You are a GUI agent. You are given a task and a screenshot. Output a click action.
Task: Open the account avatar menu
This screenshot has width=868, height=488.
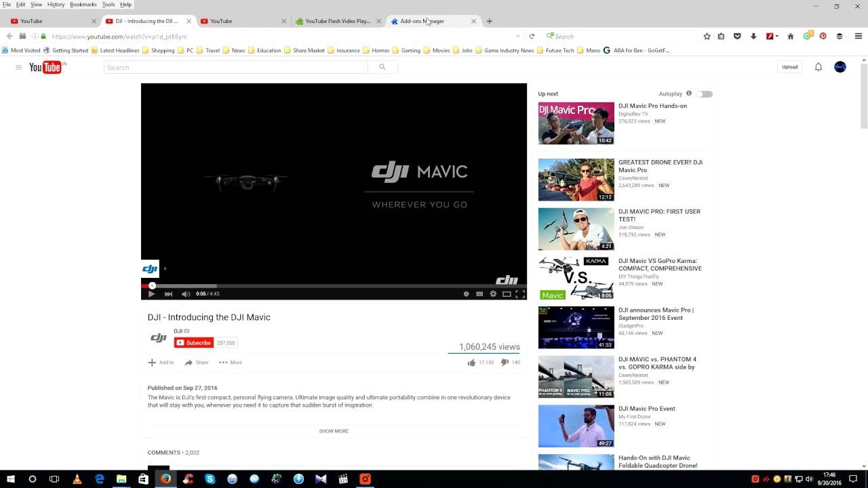click(840, 67)
